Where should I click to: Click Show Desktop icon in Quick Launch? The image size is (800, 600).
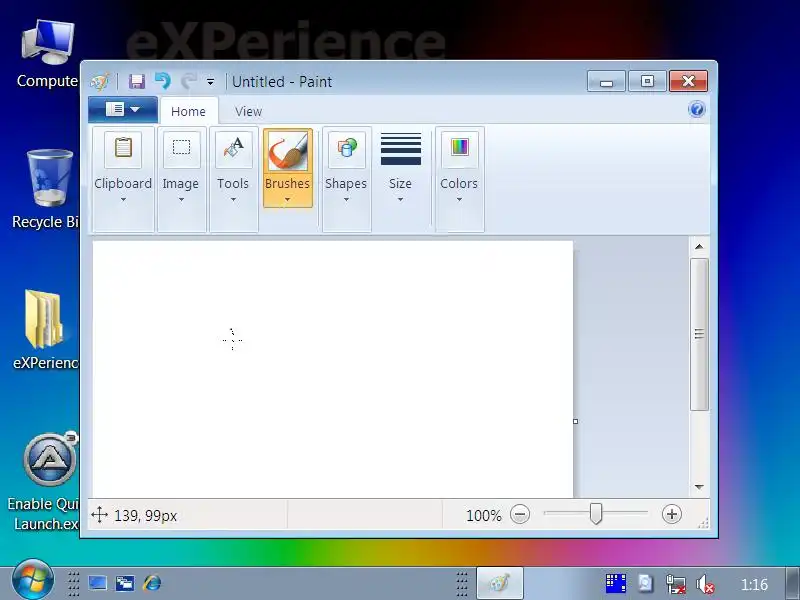coord(97,583)
